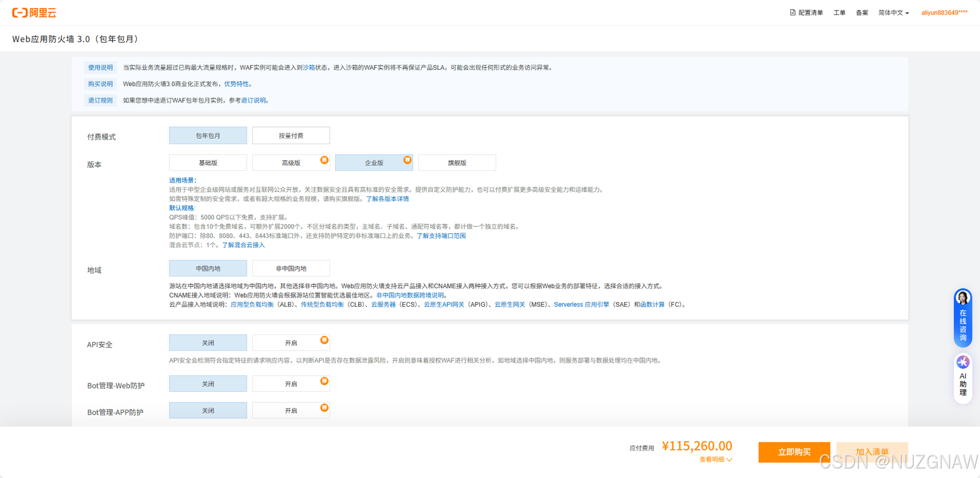
Task: Open 了解混合云接入 link
Action: (243, 245)
